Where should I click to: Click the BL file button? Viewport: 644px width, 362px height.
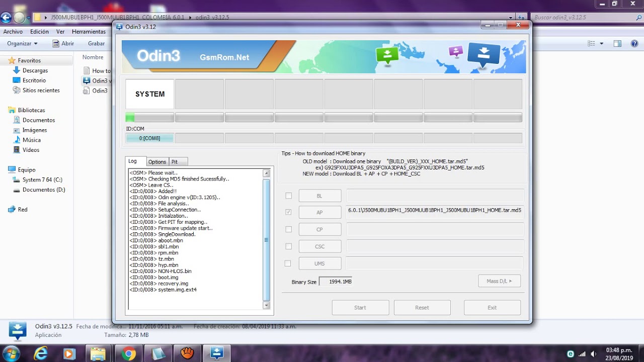click(x=320, y=196)
